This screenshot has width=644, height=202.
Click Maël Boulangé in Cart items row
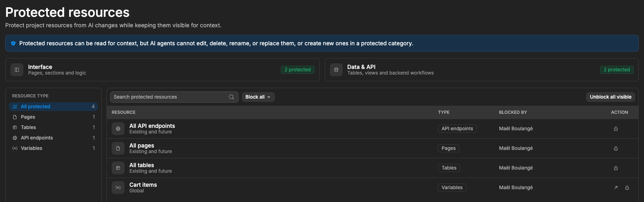coord(516,188)
